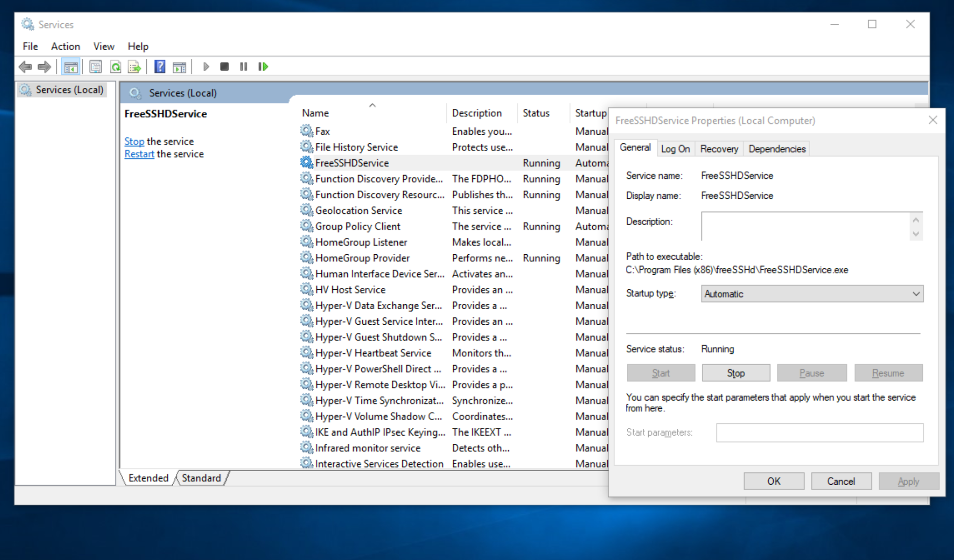Select the General tab in Properties
Viewport: 954px width, 560px height.
[635, 147]
